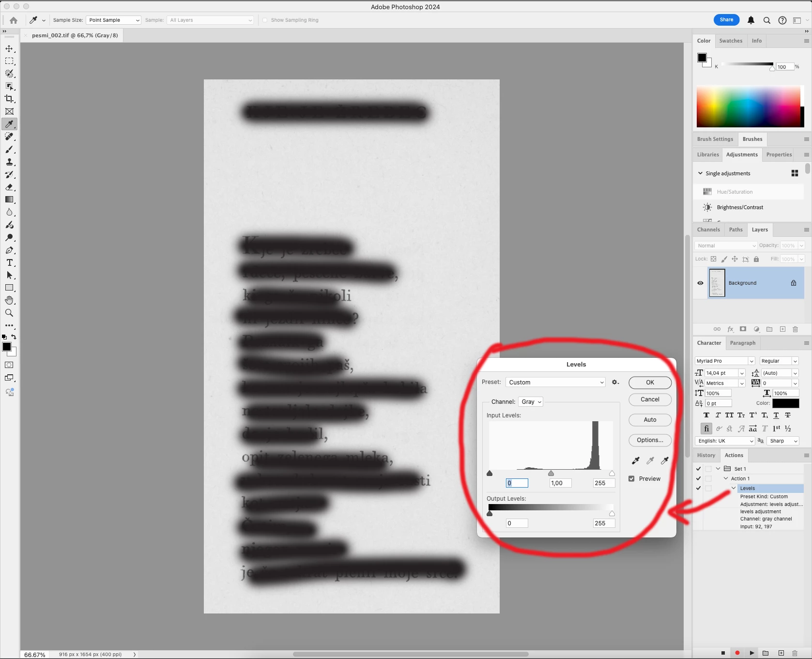This screenshot has height=659, width=812.
Task: Switch to the Properties tab
Action: pos(779,155)
